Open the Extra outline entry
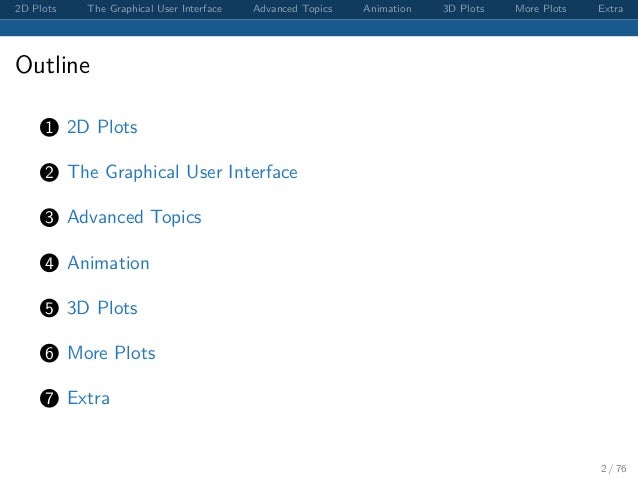638x479 pixels. point(88,398)
